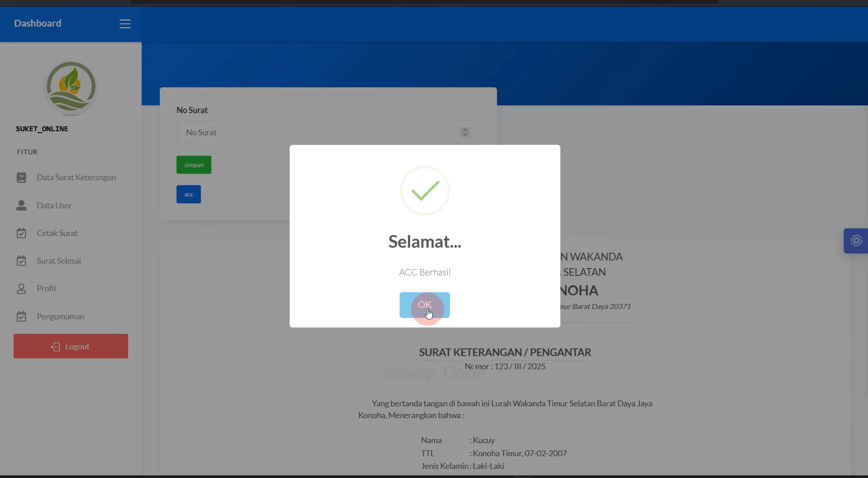The width and height of the screenshot is (868, 478).
Task: Click the Data User person icon
Action: [21, 205]
